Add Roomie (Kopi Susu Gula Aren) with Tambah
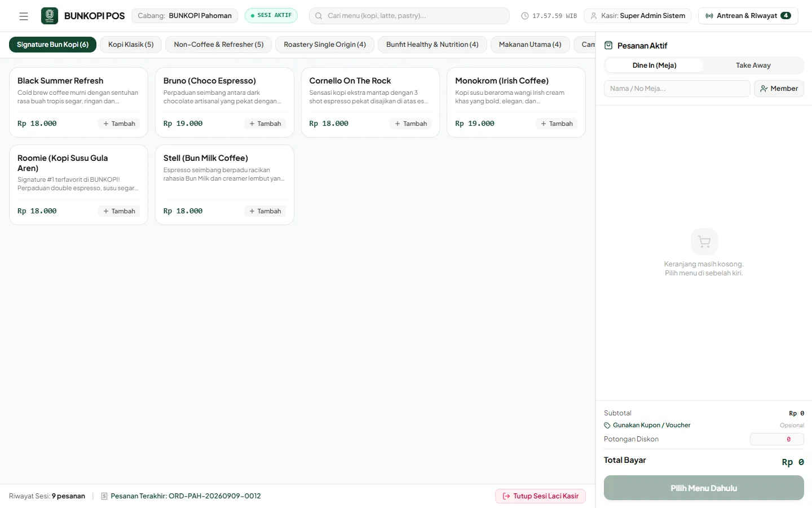The width and height of the screenshot is (812, 508). point(119,211)
